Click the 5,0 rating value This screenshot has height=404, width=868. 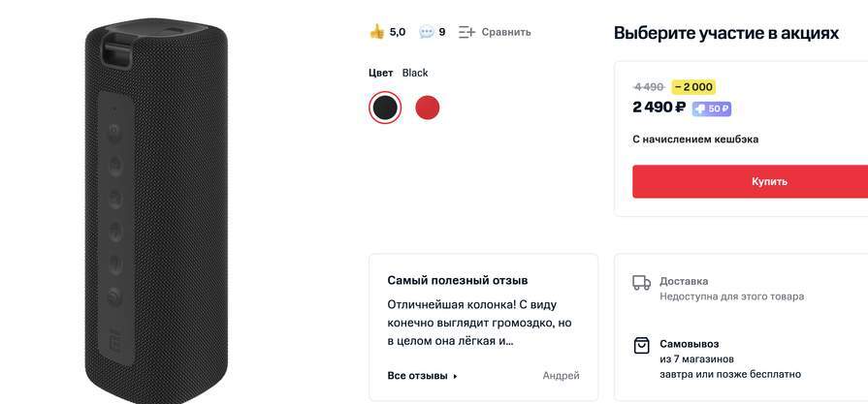click(398, 32)
